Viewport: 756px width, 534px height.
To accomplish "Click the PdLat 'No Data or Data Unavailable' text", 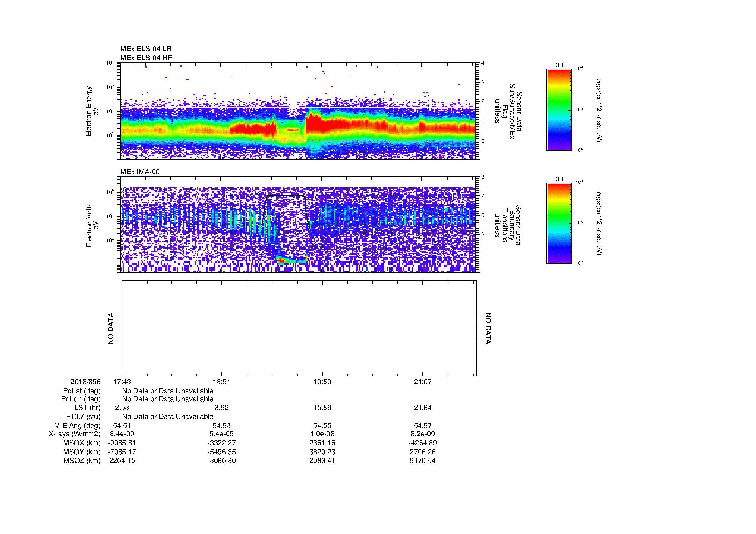I will (x=168, y=391).
